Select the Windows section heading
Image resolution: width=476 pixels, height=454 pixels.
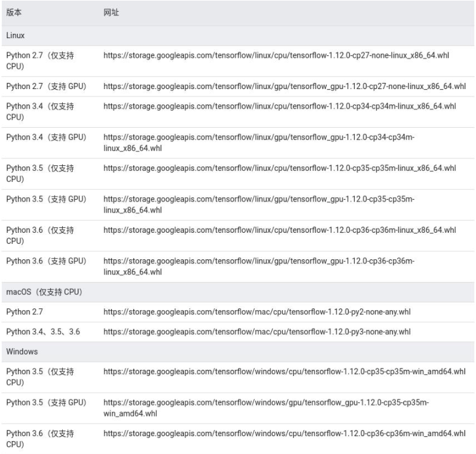[x=22, y=351]
